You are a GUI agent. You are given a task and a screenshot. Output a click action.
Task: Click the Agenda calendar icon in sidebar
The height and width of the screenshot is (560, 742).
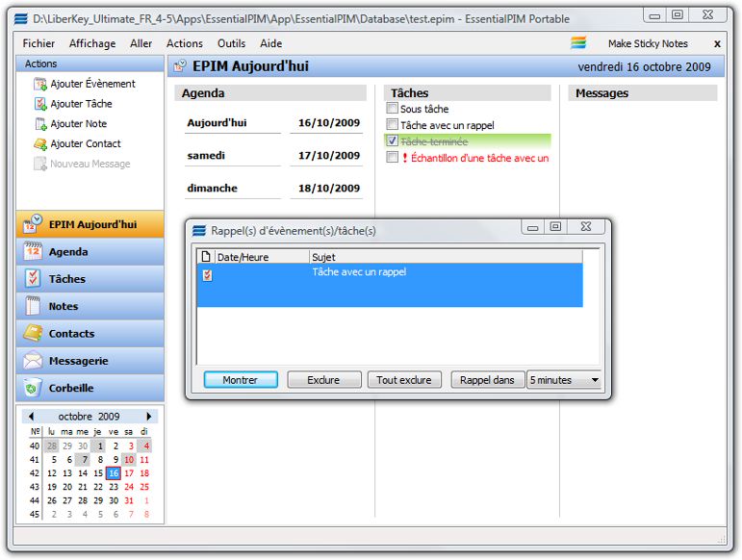click(33, 252)
